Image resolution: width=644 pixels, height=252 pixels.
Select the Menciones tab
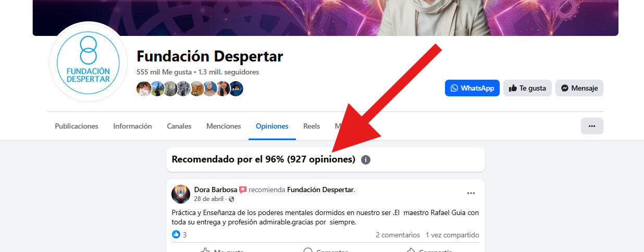point(224,126)
